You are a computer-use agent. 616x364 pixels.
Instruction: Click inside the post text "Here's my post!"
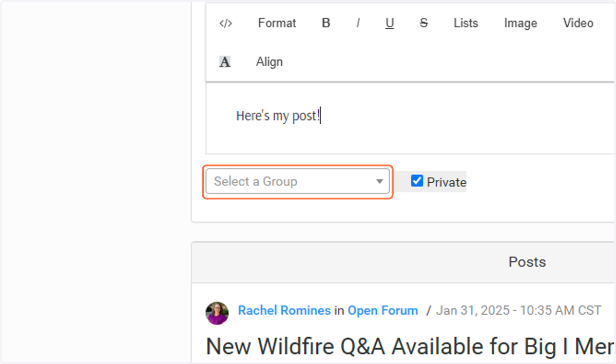click(278, 116)
